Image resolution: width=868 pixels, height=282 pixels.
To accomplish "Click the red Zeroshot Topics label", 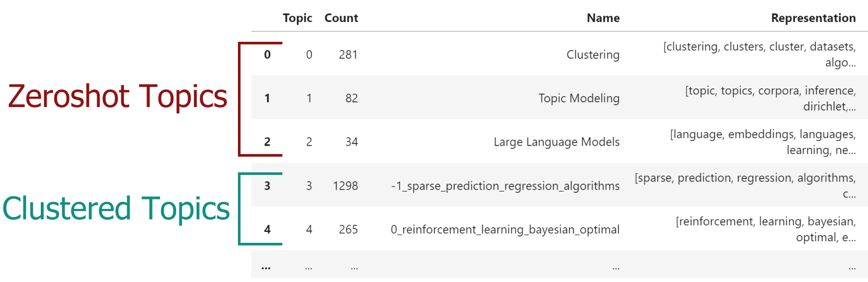I will pos(118,97).
